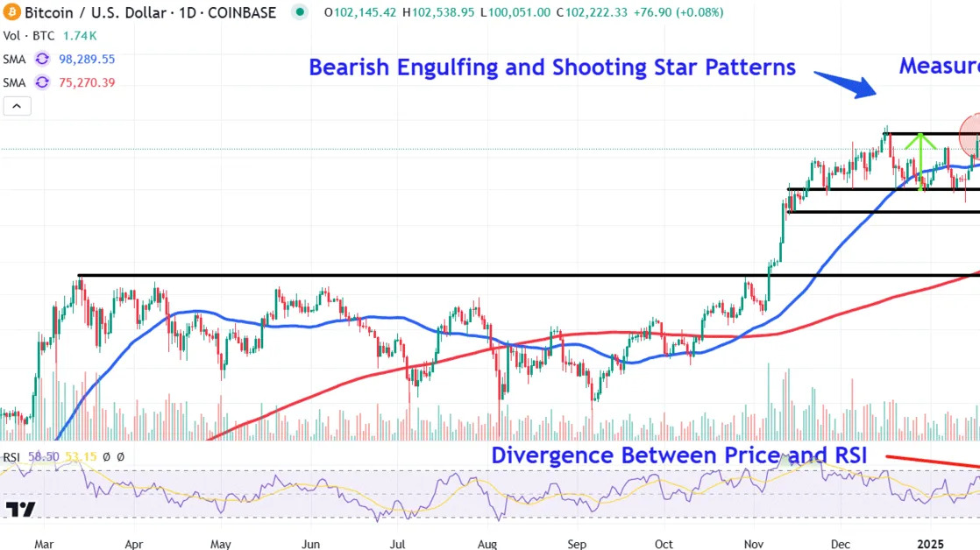Screen dimensions: 980x550
Task: Select the Bearish Engulfing and Shooting Star Patterns text
Action: click(x=552, y=67)
